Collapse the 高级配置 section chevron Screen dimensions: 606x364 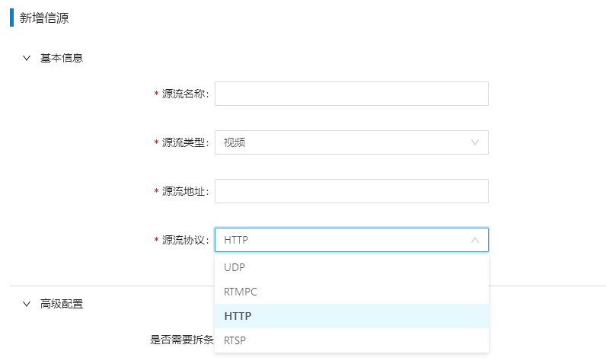point(27,304)
